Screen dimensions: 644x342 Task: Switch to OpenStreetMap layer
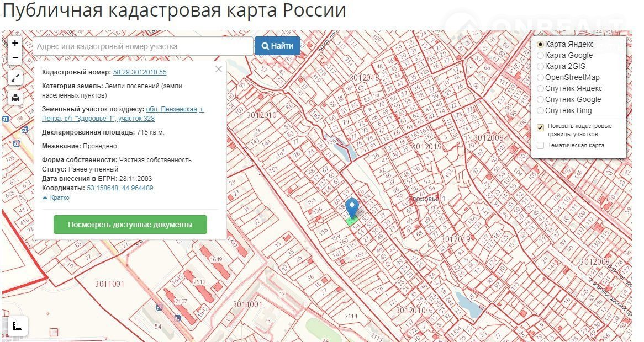(x=541, y=77)
